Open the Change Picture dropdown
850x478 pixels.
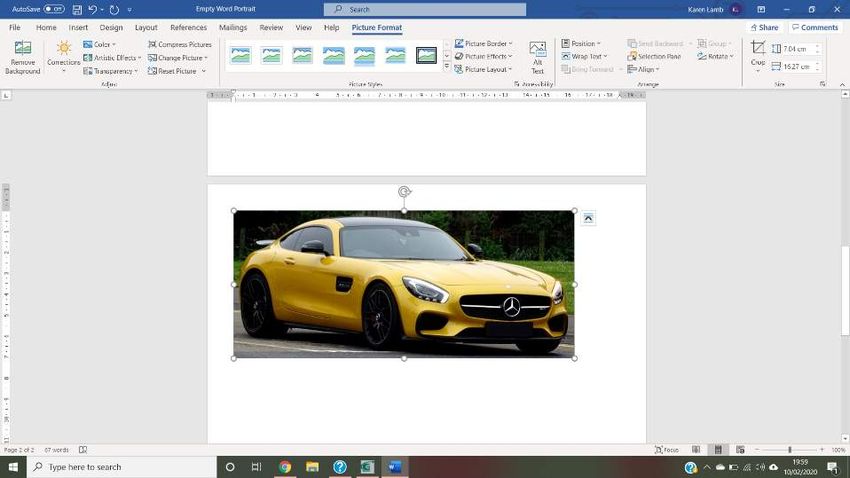178,57
